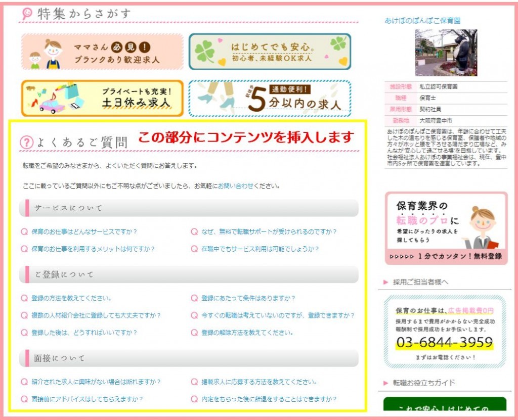Click なぜ、無料で転職サポートが受けられるのですか？
Image resolution: width=518 pixels, height=420 pixels.
click(269, 231)
